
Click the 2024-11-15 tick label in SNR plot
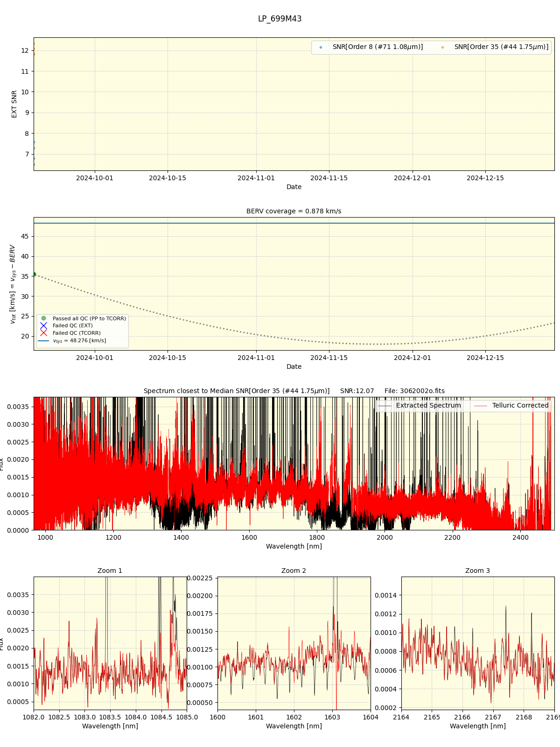[x=329, y=178]
